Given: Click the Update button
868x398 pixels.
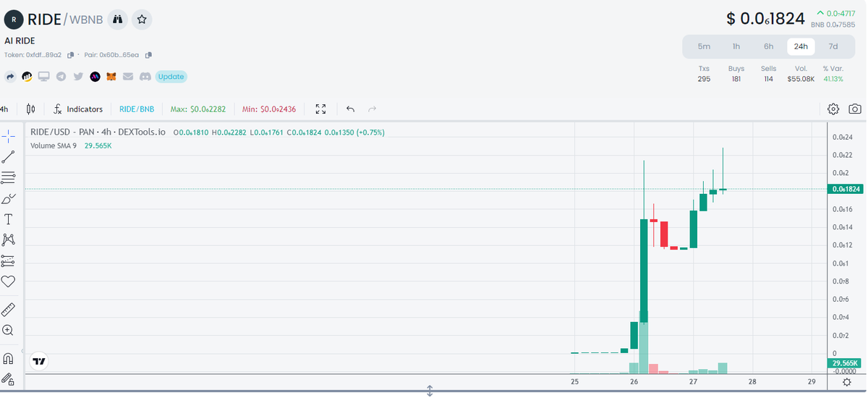Looking at the screenshot, I should [x=171, y=77].
